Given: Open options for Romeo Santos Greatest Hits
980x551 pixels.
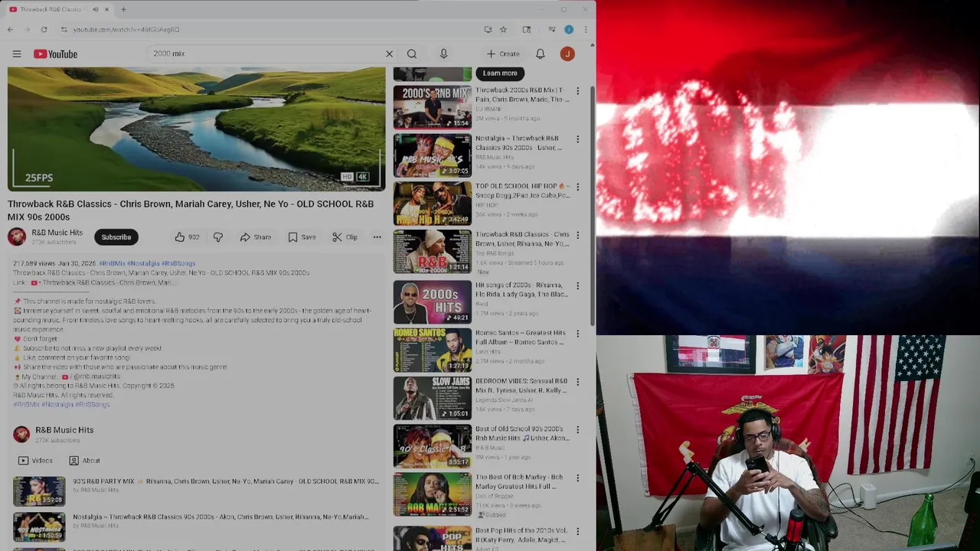Looking at the screenshot, I should coord(578,334).
